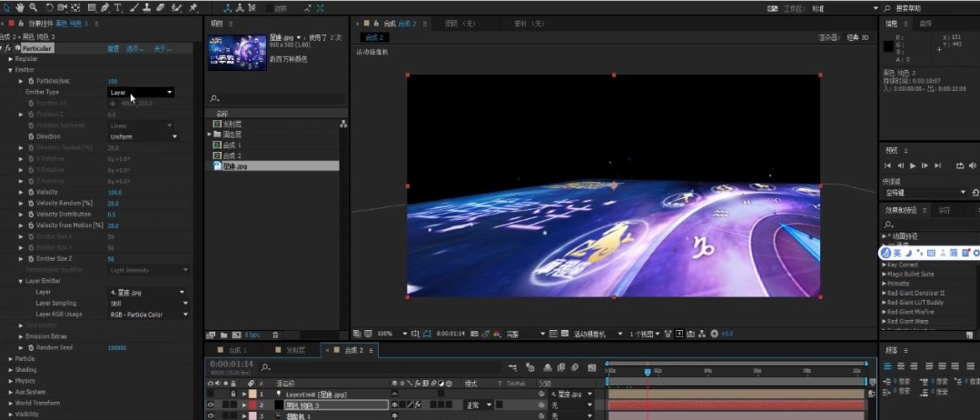Click the Play button in Preview panel

913,165
